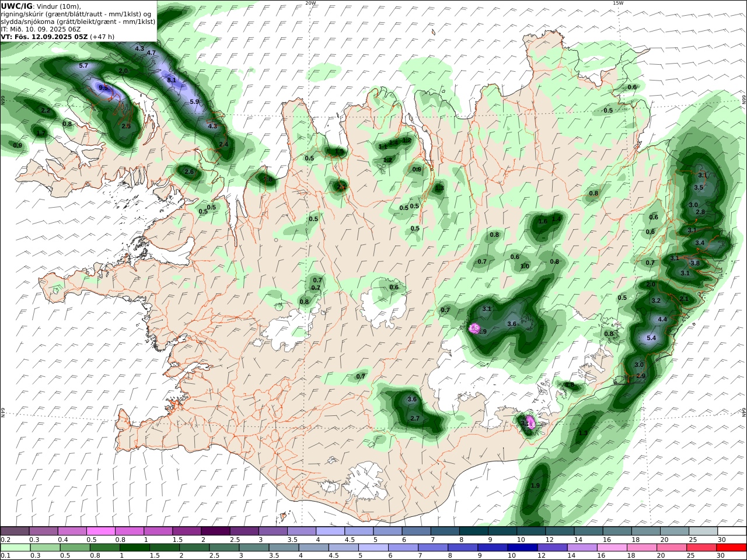Click the 9.5 precipitation peak value
This screenshot has width=747, height=560.
coord(103,87)
